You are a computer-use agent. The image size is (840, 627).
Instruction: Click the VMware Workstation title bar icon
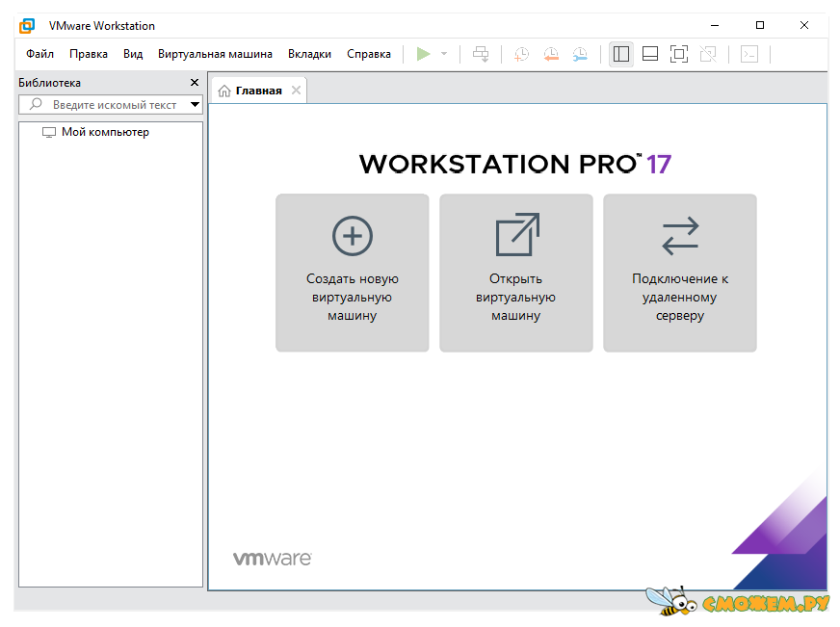(27, 26)
